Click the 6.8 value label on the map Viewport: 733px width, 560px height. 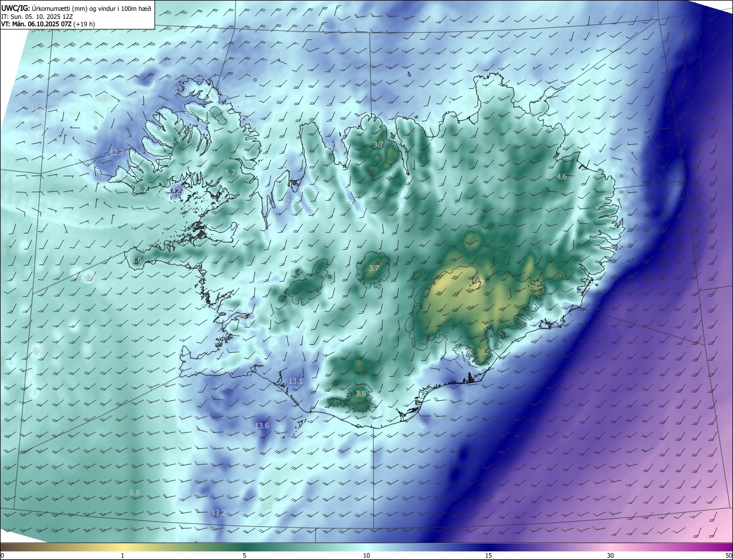(x=135, y=492)
